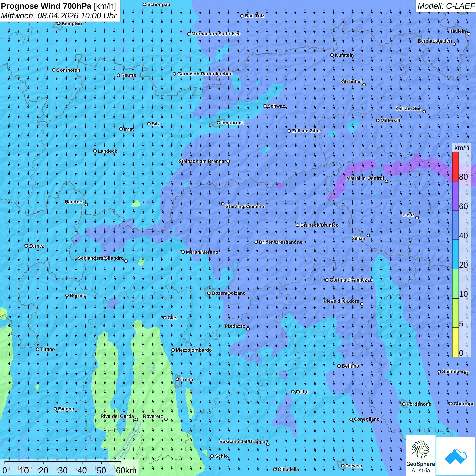Click the Landeck location marker dot
The height and width of the screenshot is (476, 476).
click(95, 151)
